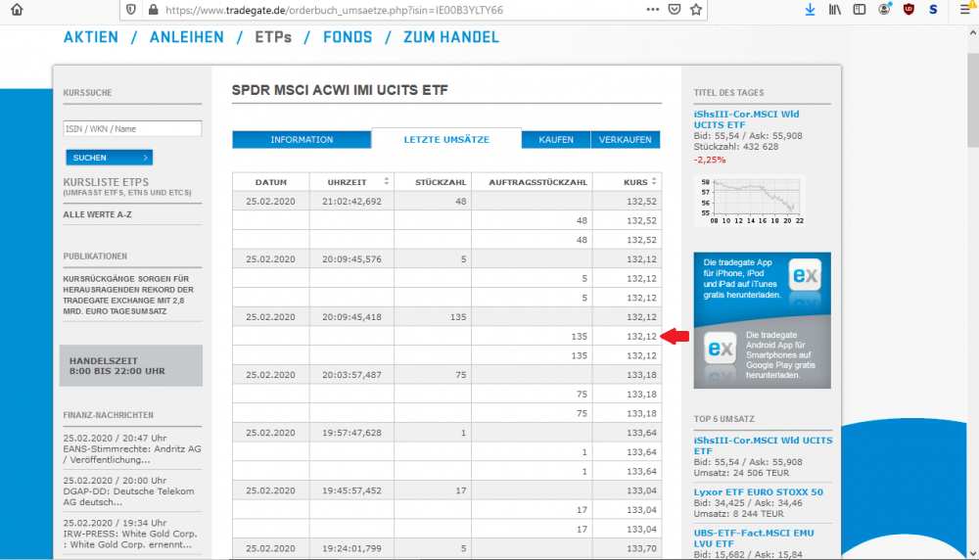This screenshot has height=560, width=979.
Task: Tap the Android tradegate app ex icon
Action: click(720, 349)
